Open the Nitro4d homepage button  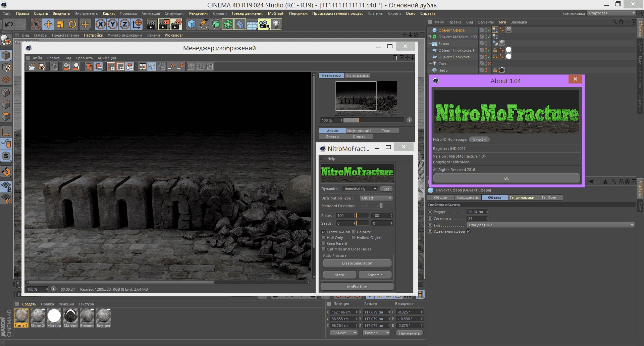coord(479,140)
